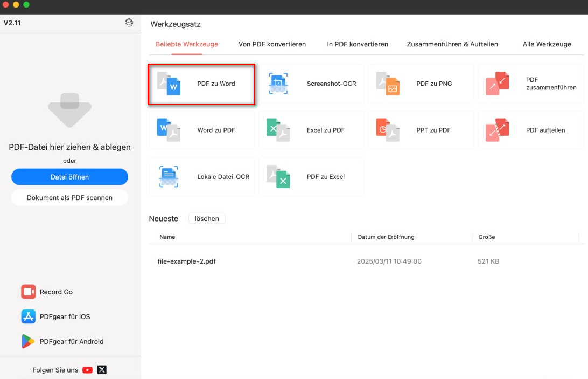Switch to Zusammenführen & Aufteilen

point(452,44)
